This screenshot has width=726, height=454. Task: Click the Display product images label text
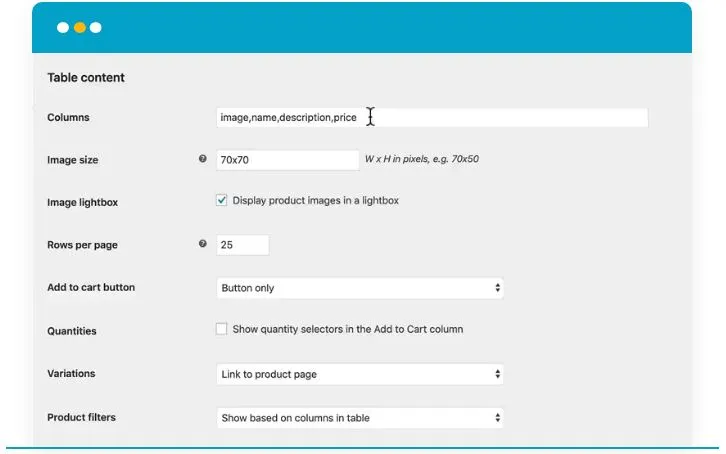click(315, 201)
